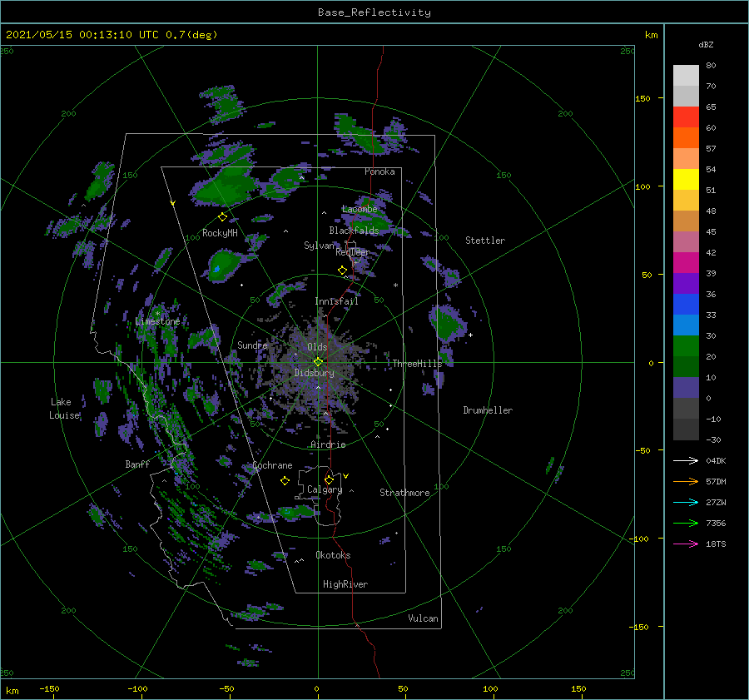Image resolution: width=749 pixels, height=700 pixels.
Task: Click the Blackfalds city label
Action: pyautogui.click(x=354, y=231)
